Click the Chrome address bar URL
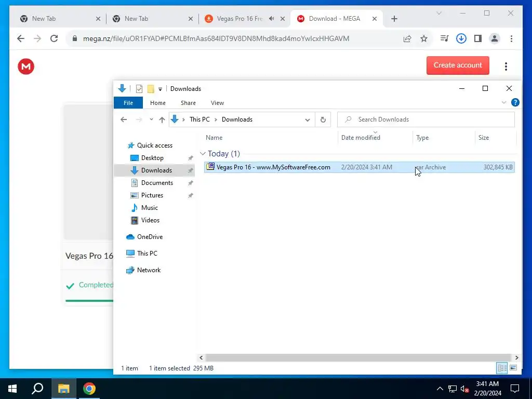The width and height of the screenshot is (532, 399). (216, 38)
